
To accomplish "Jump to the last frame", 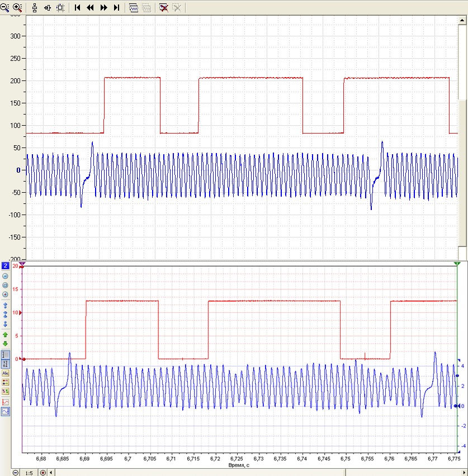I will coord(116,8).
